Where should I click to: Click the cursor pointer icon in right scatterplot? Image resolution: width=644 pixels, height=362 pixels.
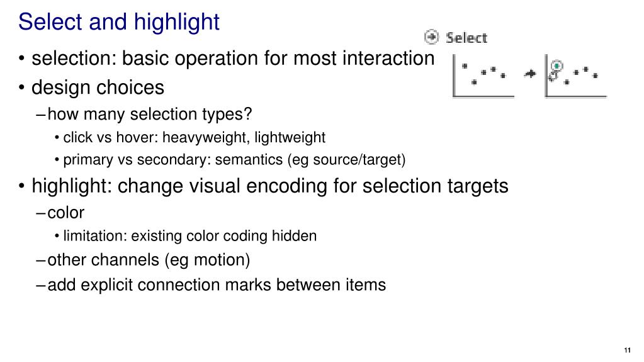[553, 76]
